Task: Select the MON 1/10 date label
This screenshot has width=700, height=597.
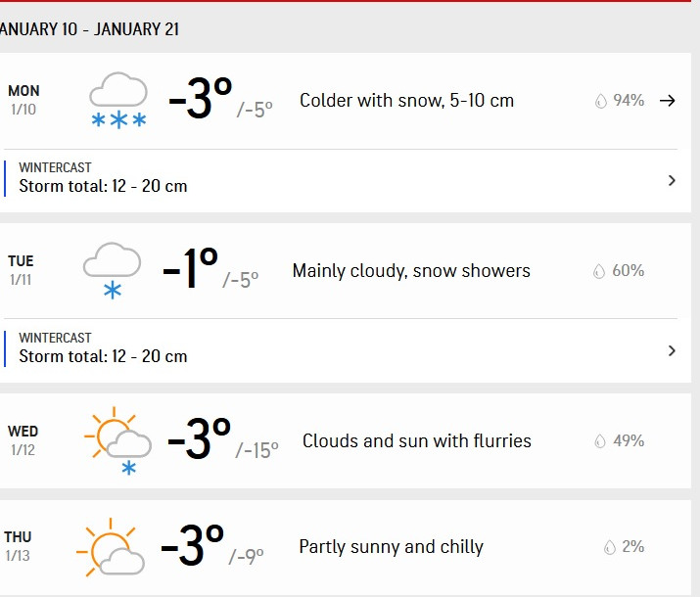Action: tap(23, 100)
